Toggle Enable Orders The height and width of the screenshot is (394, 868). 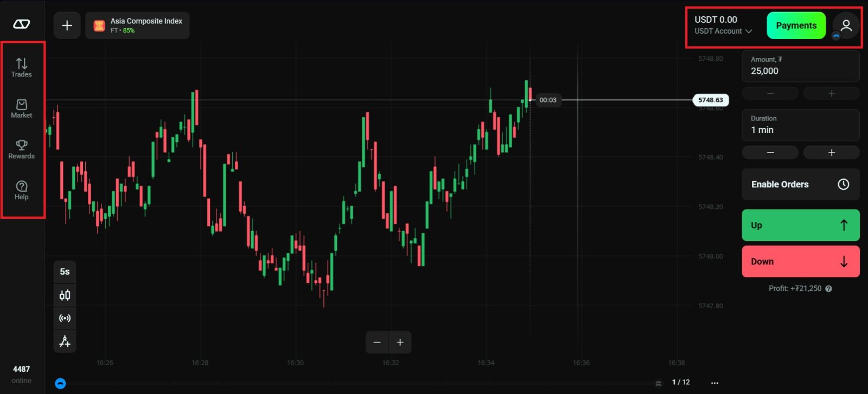tap(800, 185)
